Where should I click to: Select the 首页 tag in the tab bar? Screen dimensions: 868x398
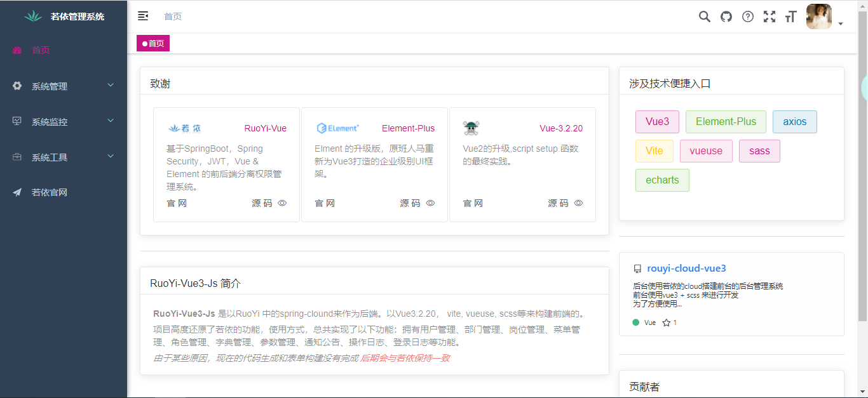[153, 43]
